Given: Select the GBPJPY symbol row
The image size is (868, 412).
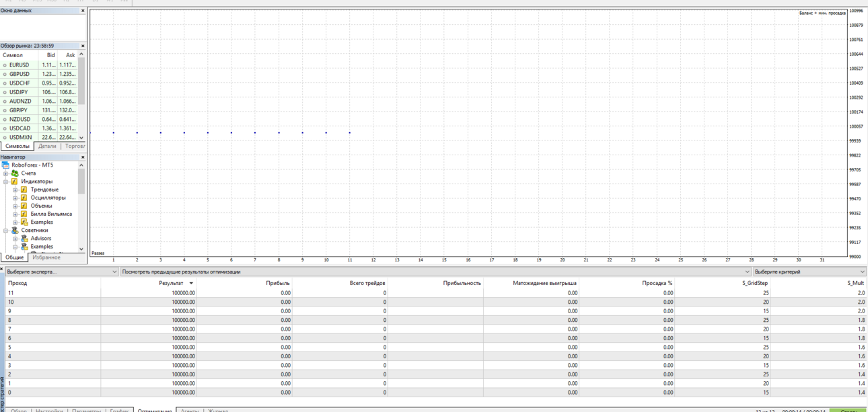Looking at the screenshot, I should point(39,110).
